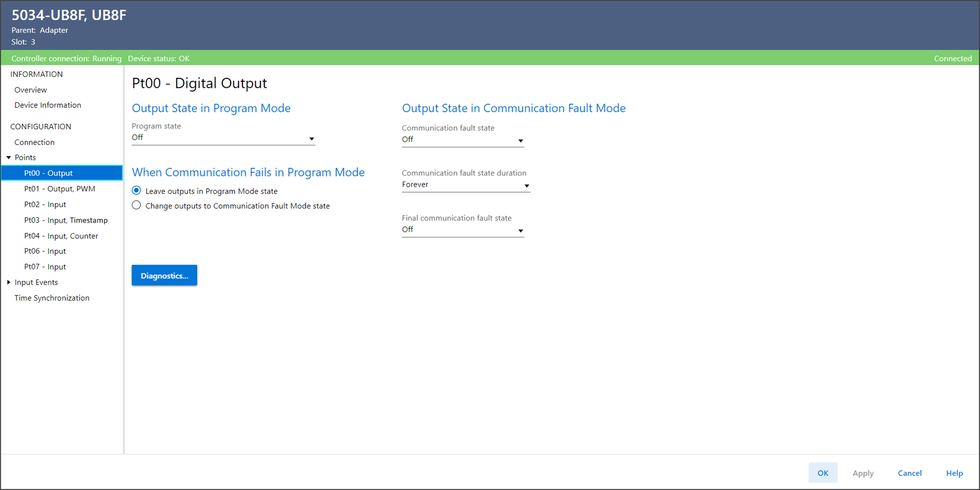Open Help

(x=954, y=473)
